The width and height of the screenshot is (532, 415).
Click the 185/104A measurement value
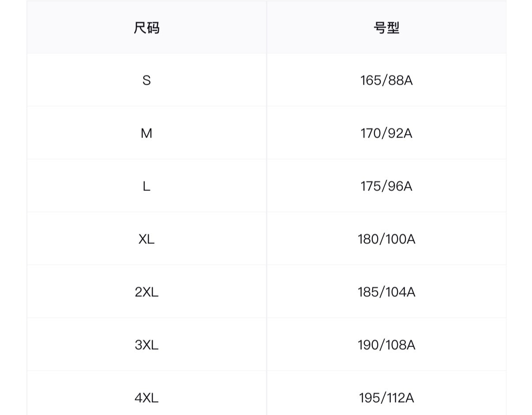386,292
